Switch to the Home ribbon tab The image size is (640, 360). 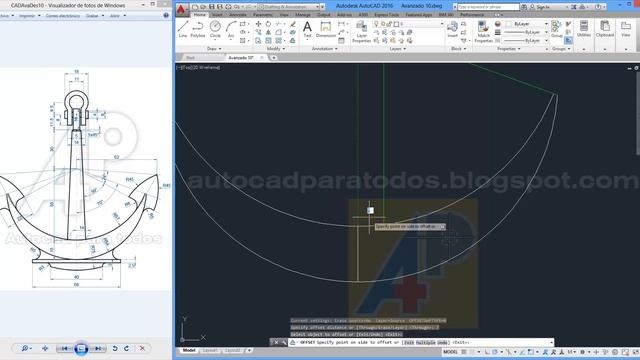click(x=200, y=15)
